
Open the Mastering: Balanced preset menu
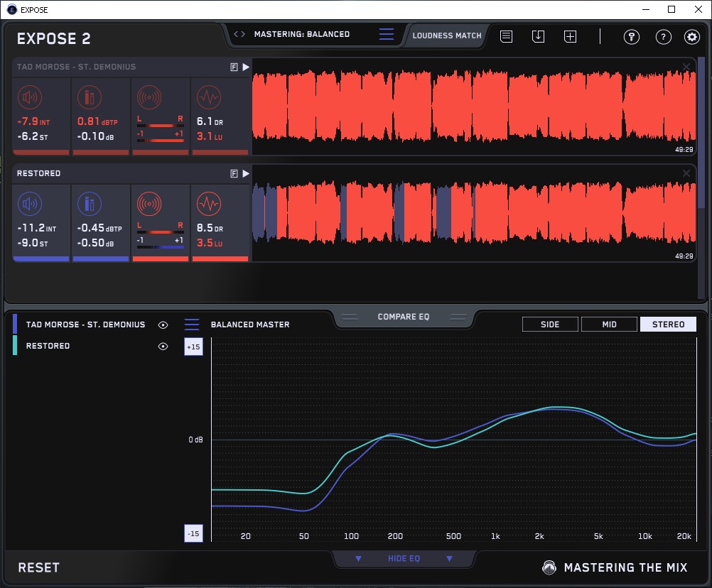pos(301,34)
